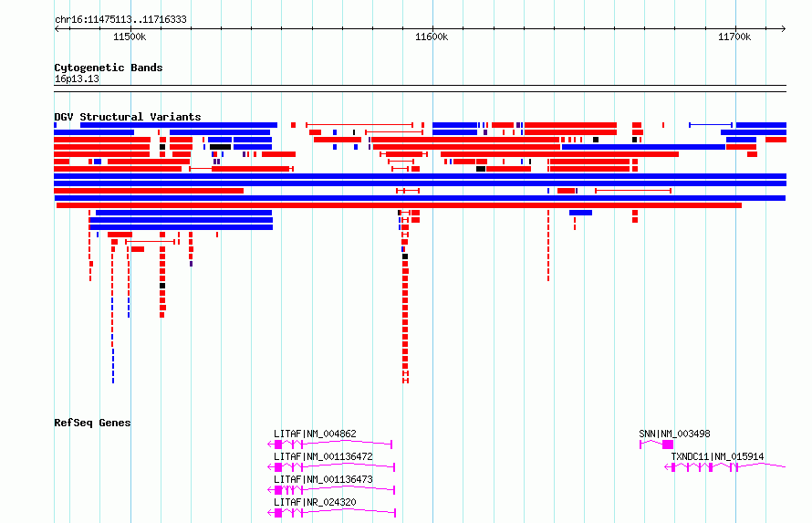Click the 16p13.13 band label
This screenshot has width=812, height=523.
[77, 78]
